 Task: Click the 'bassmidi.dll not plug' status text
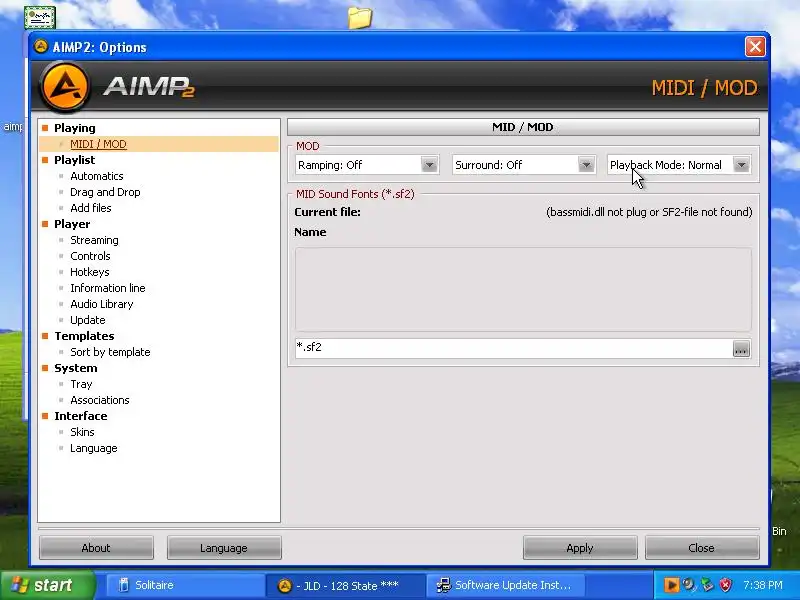coord(649,212)
